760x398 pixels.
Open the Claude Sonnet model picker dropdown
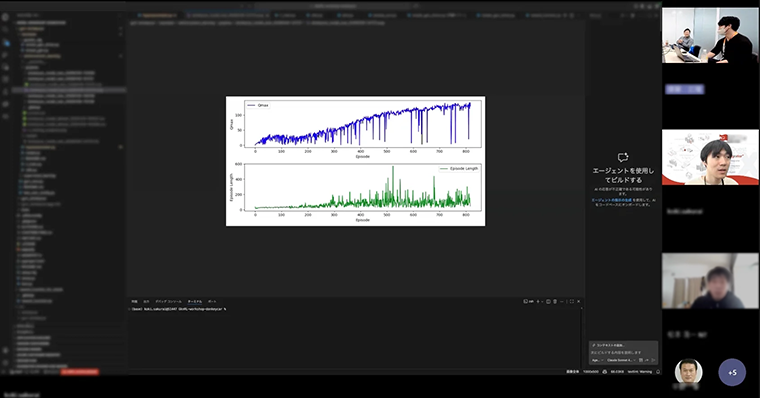coord(621,360)
